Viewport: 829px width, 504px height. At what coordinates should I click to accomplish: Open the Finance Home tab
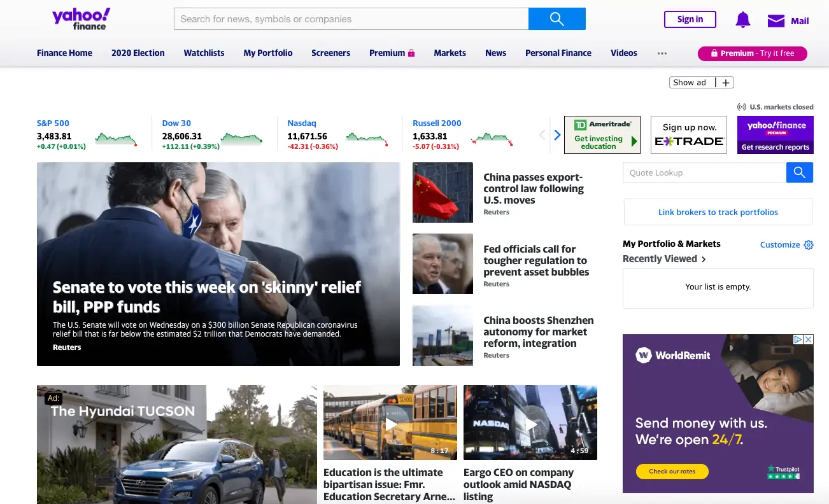(64, 53)
